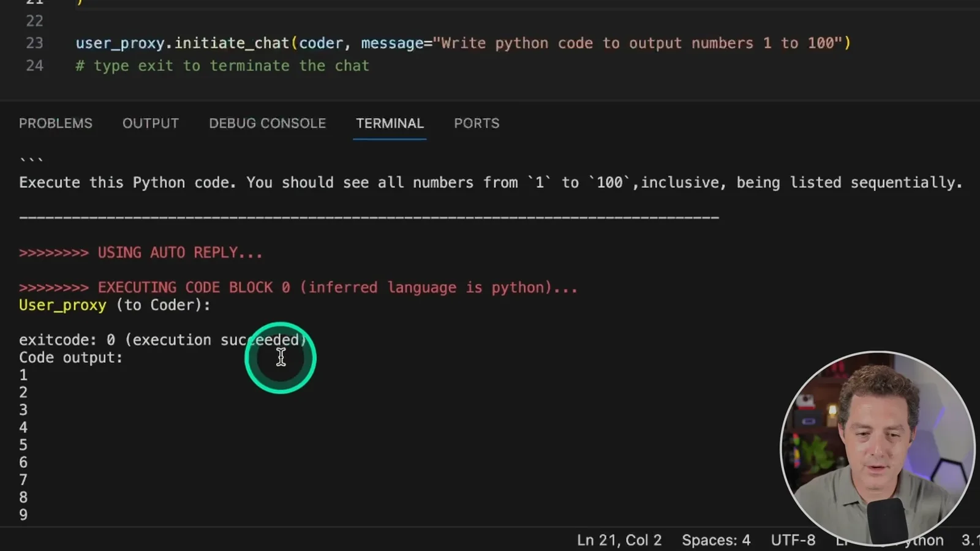Screen dimensions: 980x551
Task: Click 'Code output:' terminal line
Action: point(71,358)
